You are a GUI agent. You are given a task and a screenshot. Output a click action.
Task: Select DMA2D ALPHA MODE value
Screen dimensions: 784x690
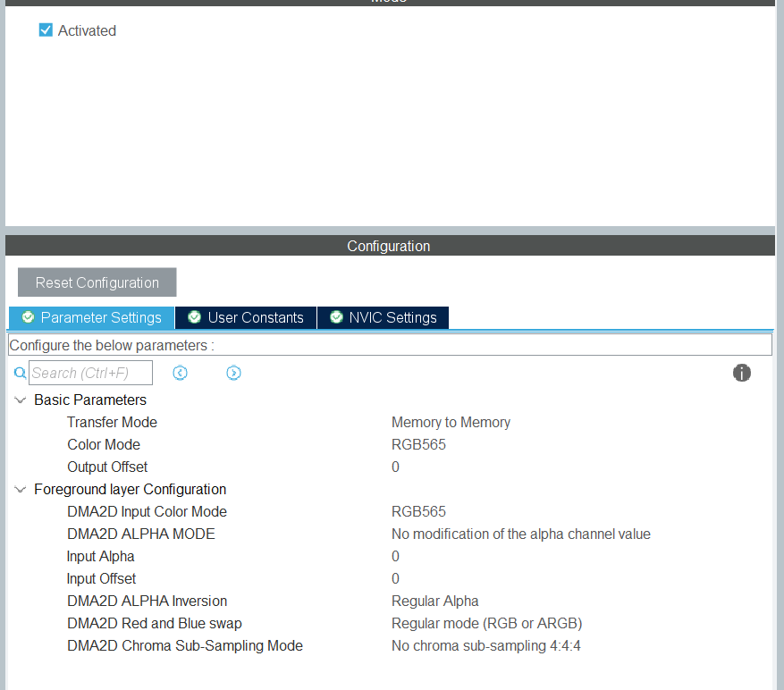pos(520,534)
